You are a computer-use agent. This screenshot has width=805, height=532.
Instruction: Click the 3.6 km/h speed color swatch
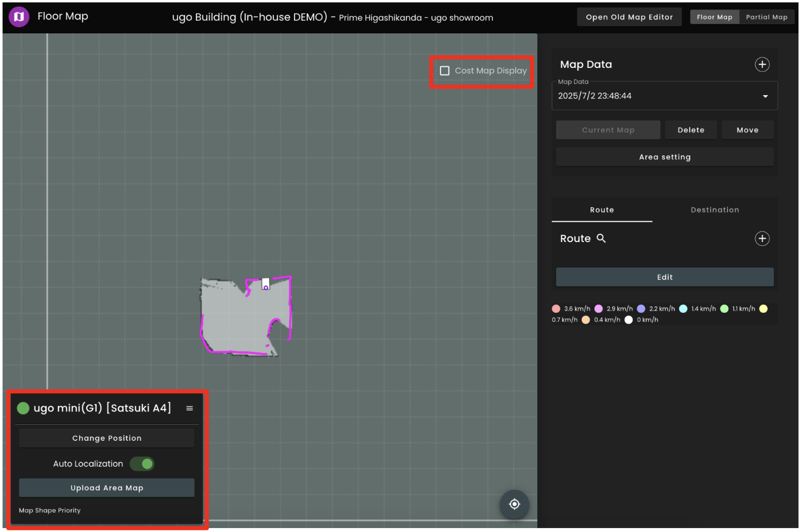(x=556, y=309)
